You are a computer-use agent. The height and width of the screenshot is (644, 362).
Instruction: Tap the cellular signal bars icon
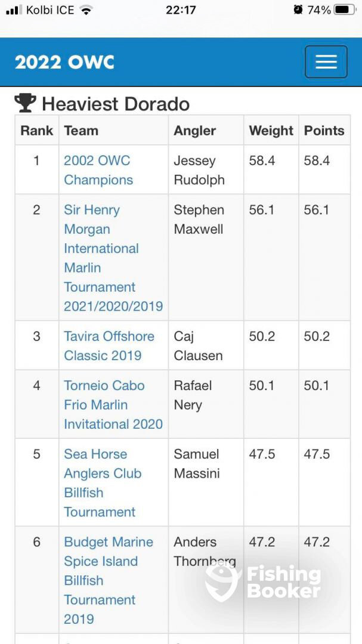pyautogui.click(x=14, y=10)
